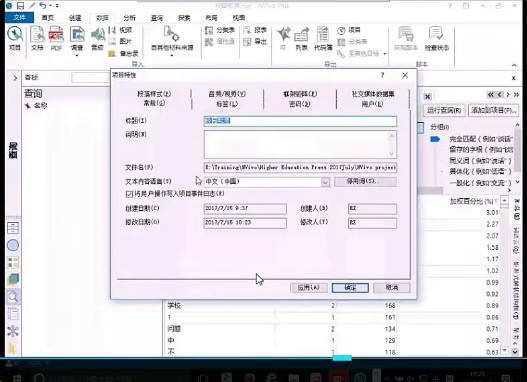Switch to the 探索 ribbon tab
527x382 pixels.
(184, 18)
